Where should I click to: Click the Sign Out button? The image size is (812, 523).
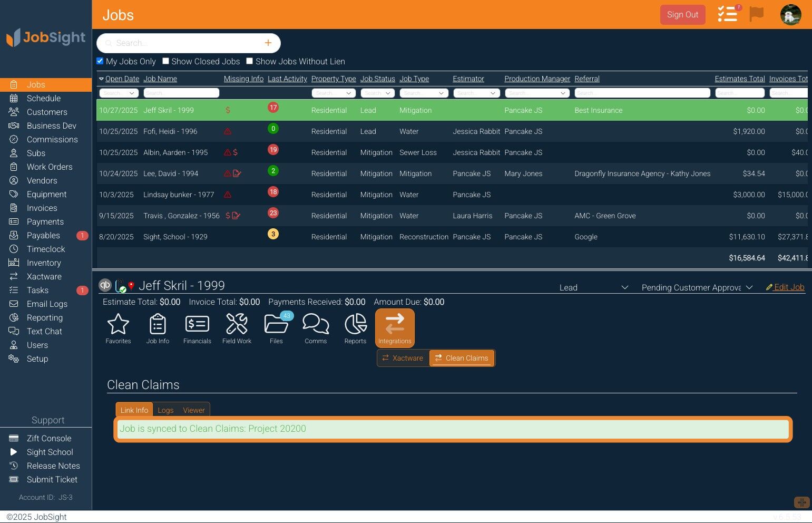point(682,15)
